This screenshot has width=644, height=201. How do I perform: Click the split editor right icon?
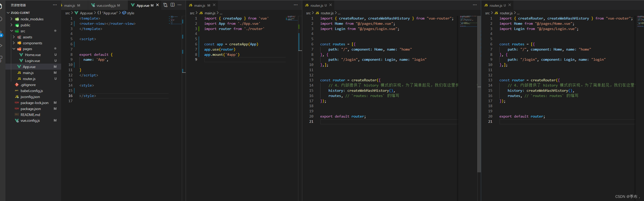point(172,5)
